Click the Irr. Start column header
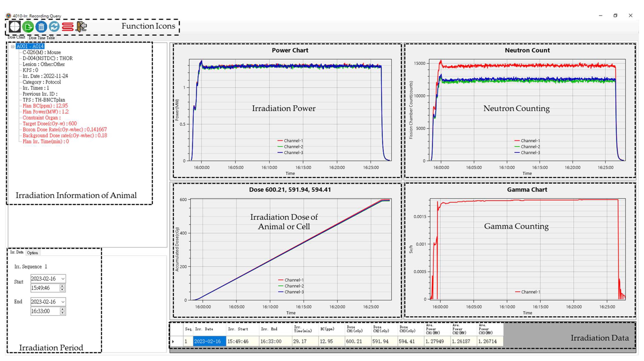The image size is (644, 361). (x=238, y=329)
